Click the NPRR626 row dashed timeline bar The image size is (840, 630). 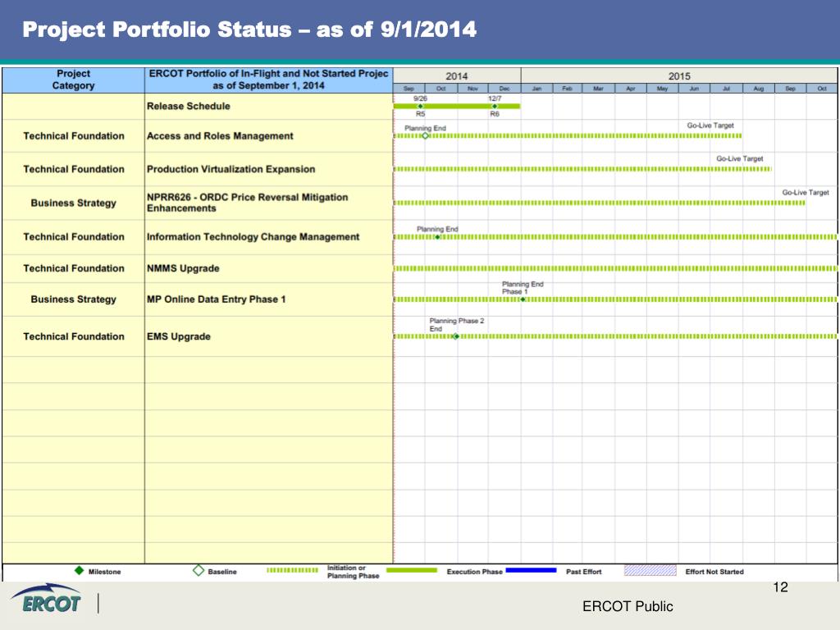point(599,203)
